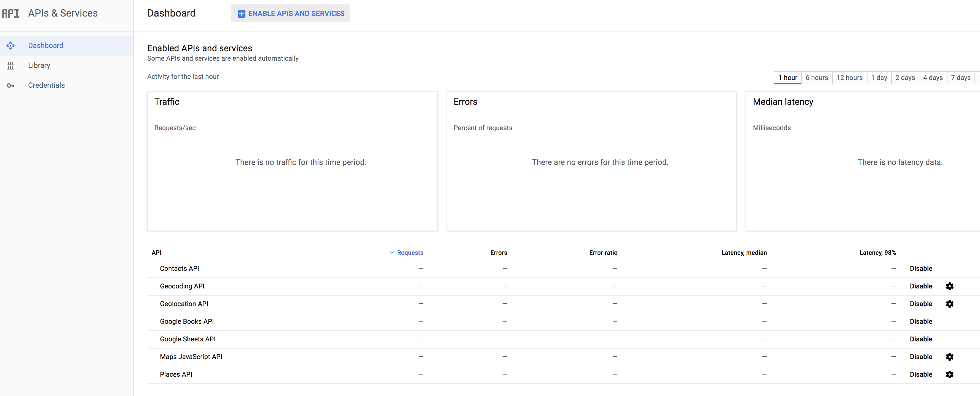
Task: Click the API logo icon
Action: click(11, 13)
